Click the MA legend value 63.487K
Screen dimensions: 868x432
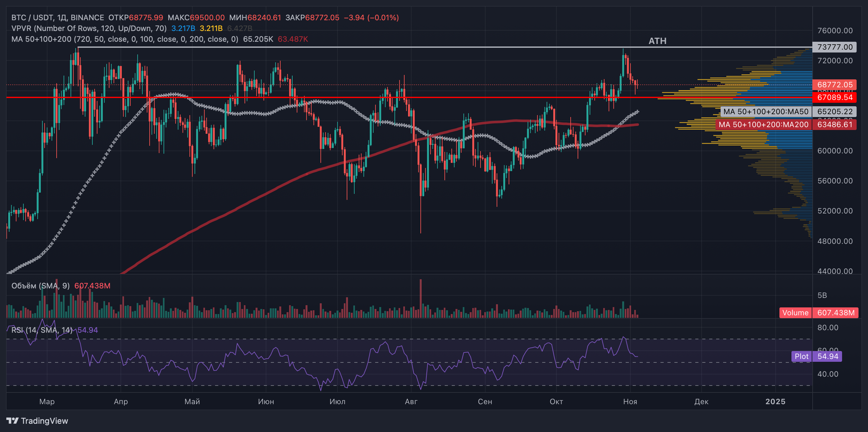(293, 39)
